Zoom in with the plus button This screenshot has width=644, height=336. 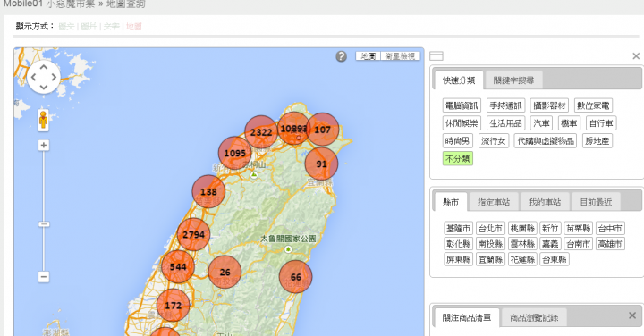click(44, 146)
